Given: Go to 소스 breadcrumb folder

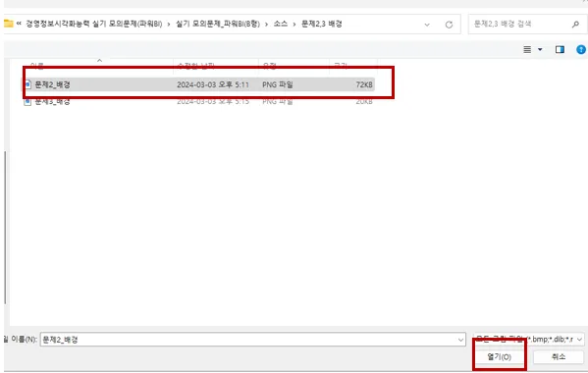Looking at the screenshot, I should click(280, 24).
